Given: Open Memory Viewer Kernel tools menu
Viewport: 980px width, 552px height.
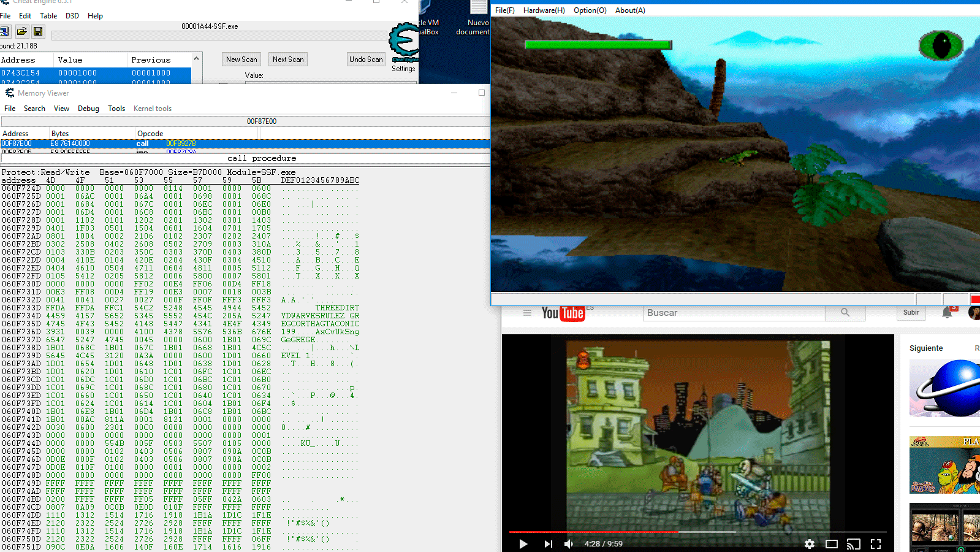Looking at the screenshot, I should tap(153, 109).
